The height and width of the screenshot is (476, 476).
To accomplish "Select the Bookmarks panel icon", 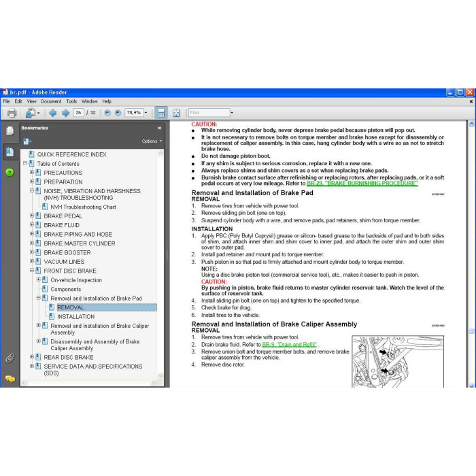I will pos(10,152).
